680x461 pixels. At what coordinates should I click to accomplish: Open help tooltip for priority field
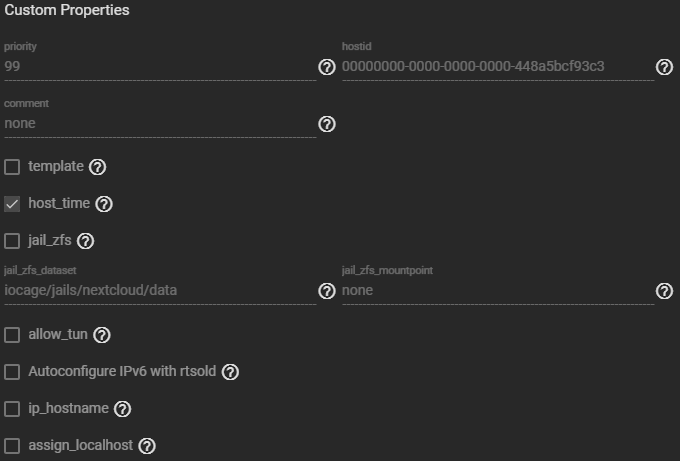point(327,67)
